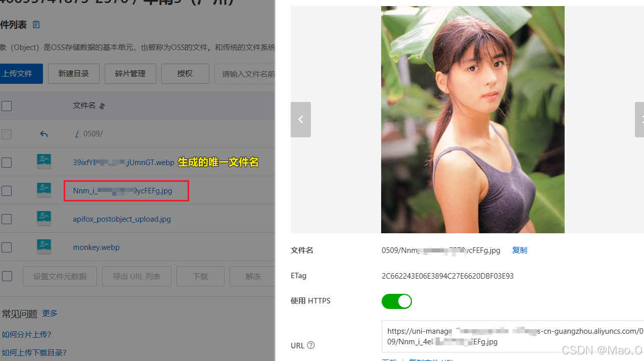Click the 下载 batch download button
Viewport: 644px width, 361px height.
point(201,276)
